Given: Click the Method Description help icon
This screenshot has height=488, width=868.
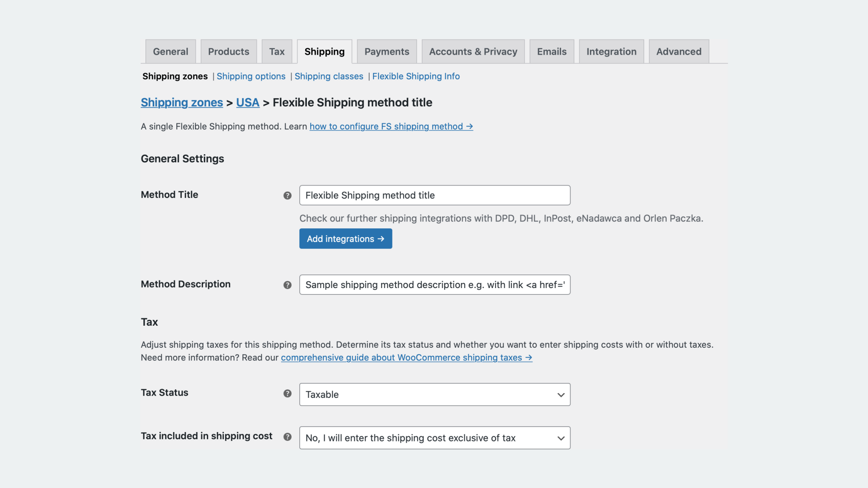Looking at the screenshot, I should (x=288, y=285).
